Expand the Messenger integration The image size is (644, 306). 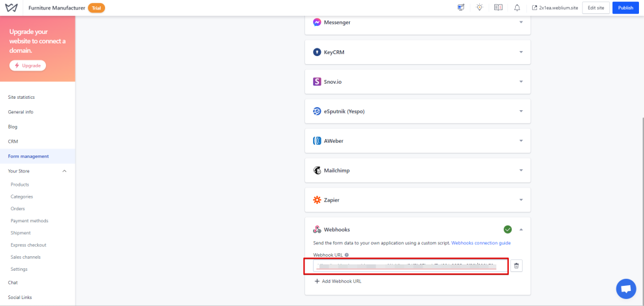(x=521, y=22)
